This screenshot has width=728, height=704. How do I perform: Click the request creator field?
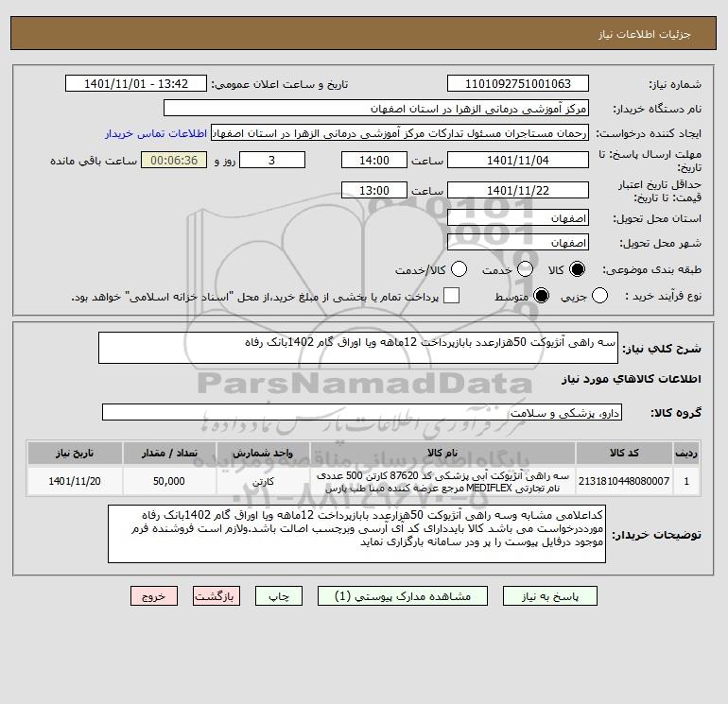click(x=400, y=132)
